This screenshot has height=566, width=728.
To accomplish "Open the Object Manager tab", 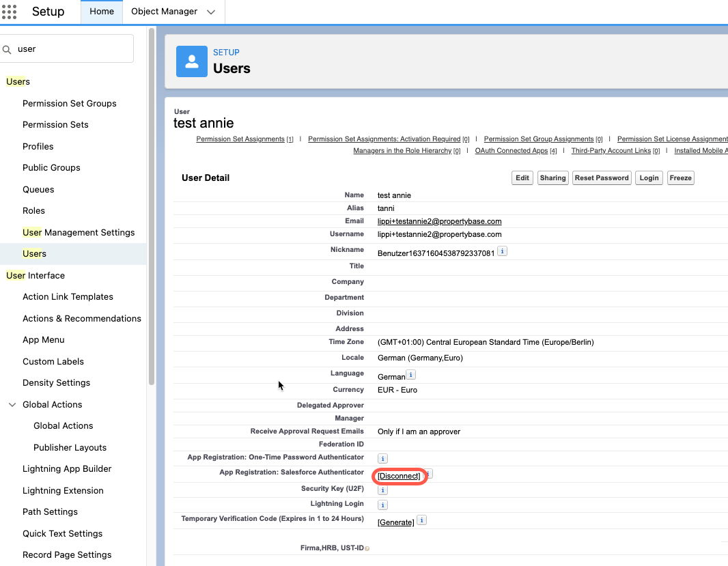I will [164, 12].
